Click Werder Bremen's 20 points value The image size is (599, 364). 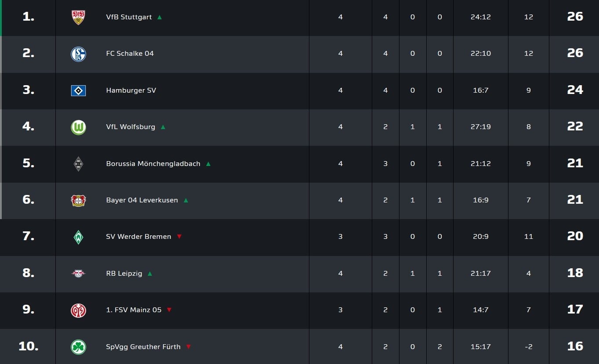pyautogui.click(x=575, y=236)
